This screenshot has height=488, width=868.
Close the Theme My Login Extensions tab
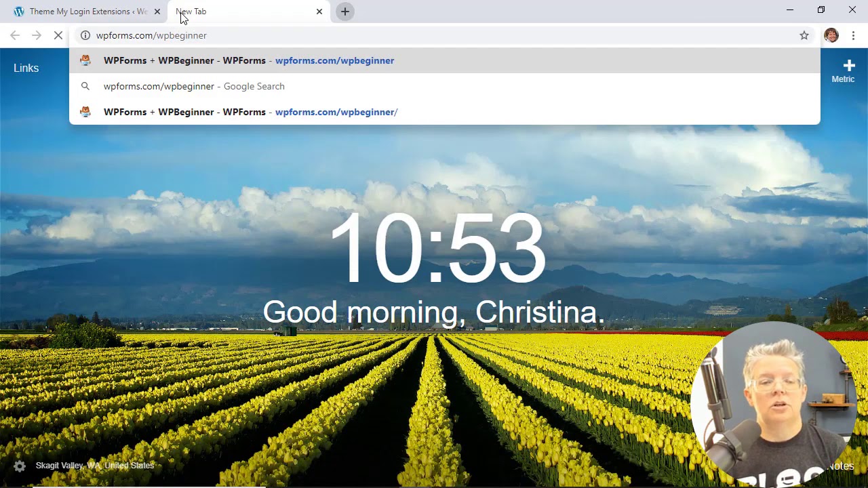coord(157,12)
